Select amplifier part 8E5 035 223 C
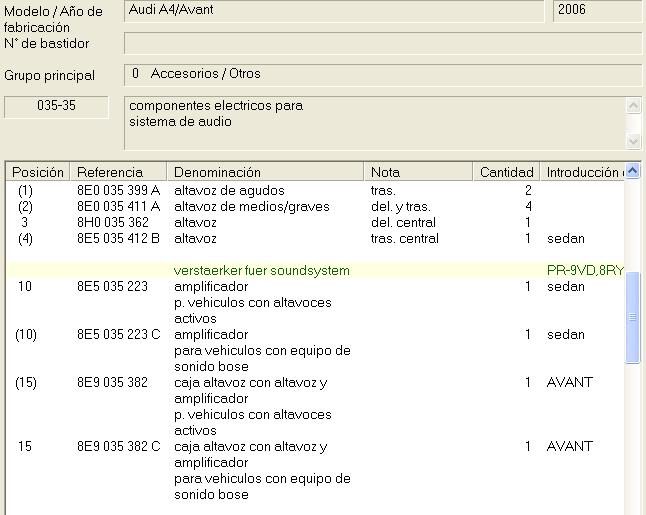The image size is (646, 515). (118, 335)
